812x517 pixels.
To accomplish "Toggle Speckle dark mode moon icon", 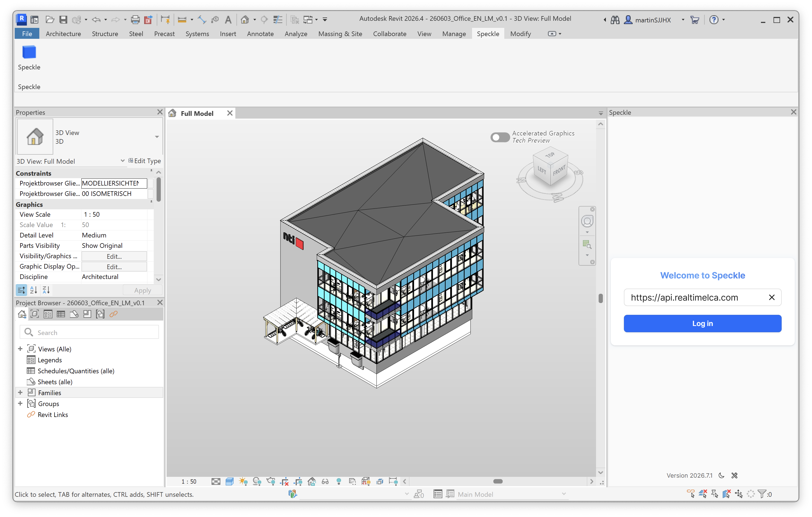I will [721, 475].
